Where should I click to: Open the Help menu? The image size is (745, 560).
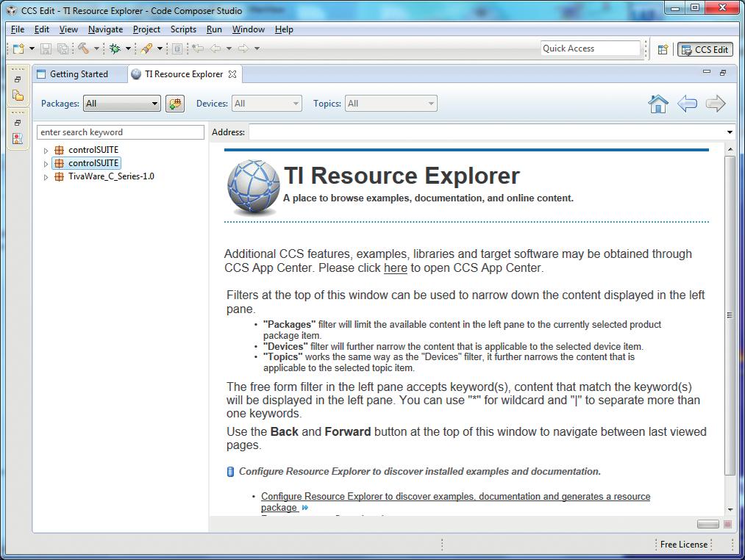pos(284,29)
